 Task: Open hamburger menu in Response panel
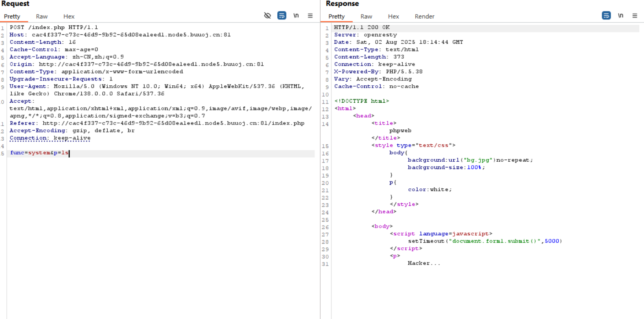(635, 16)
